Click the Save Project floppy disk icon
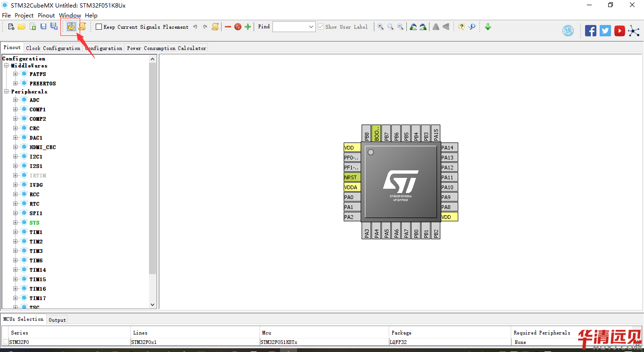644x352 pixels. 43,27
